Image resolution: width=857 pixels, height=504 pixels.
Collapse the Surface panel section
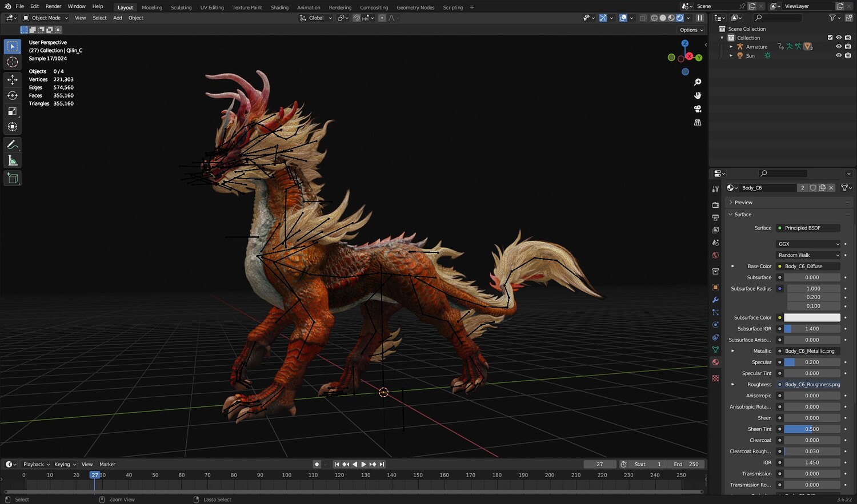click(x=742, y=215)
